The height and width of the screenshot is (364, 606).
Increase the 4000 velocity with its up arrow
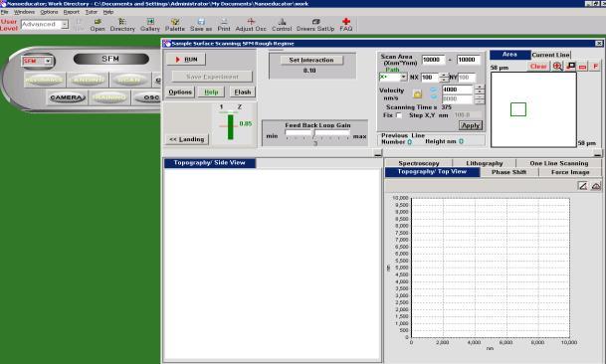pyautogui.click(x=480, y=88)
